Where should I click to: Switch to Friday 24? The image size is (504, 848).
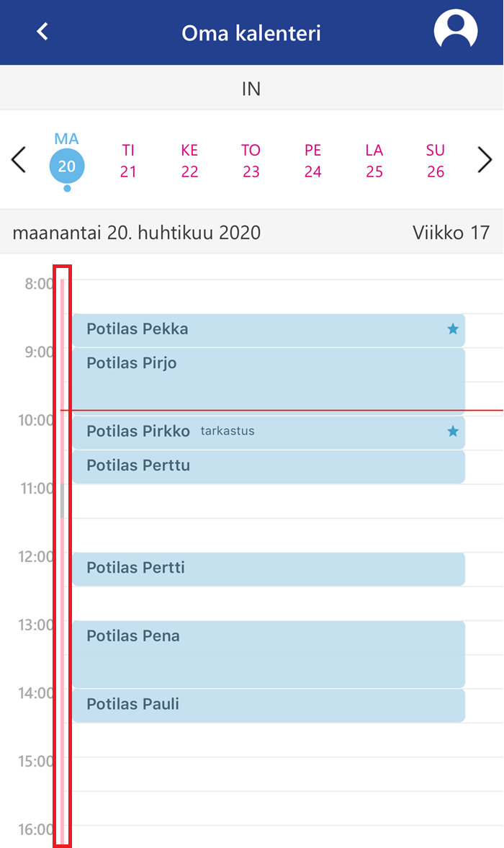click(312, 161)
